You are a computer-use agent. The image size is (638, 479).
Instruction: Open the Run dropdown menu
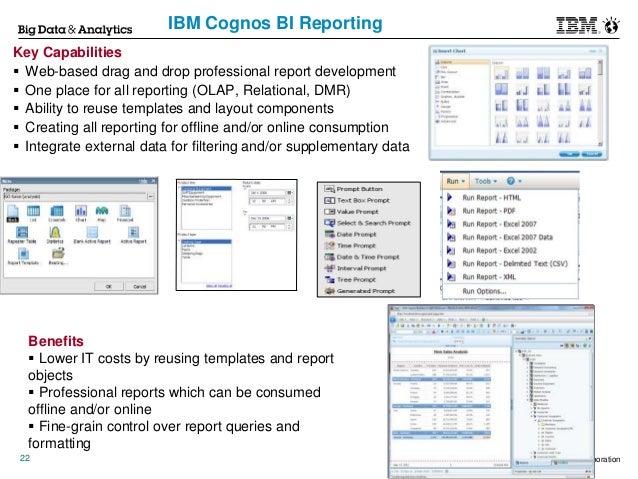coord(455,181)
